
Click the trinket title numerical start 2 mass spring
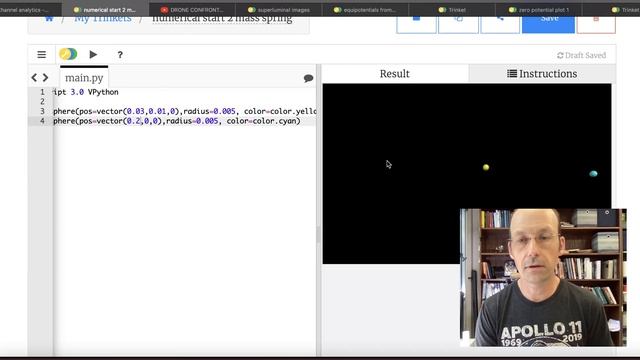pyautogui.click(x=222, y=20)
